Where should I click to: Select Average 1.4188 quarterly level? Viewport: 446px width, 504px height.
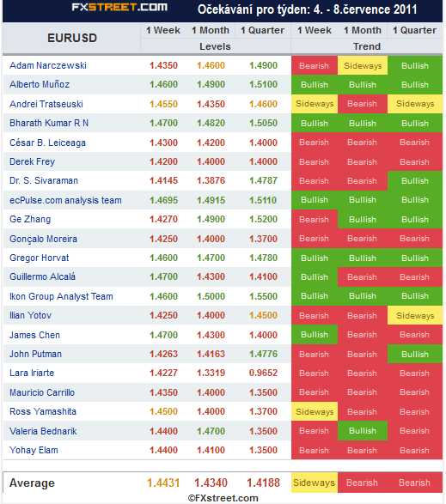point(263,483)
